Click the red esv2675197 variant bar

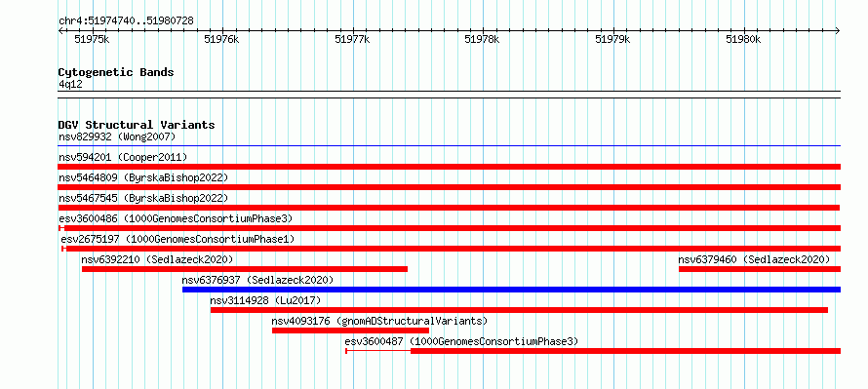click(452, 249)
